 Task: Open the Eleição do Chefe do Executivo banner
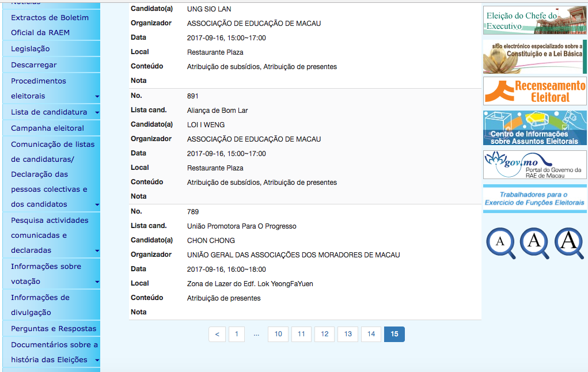[x=534, y=20]
